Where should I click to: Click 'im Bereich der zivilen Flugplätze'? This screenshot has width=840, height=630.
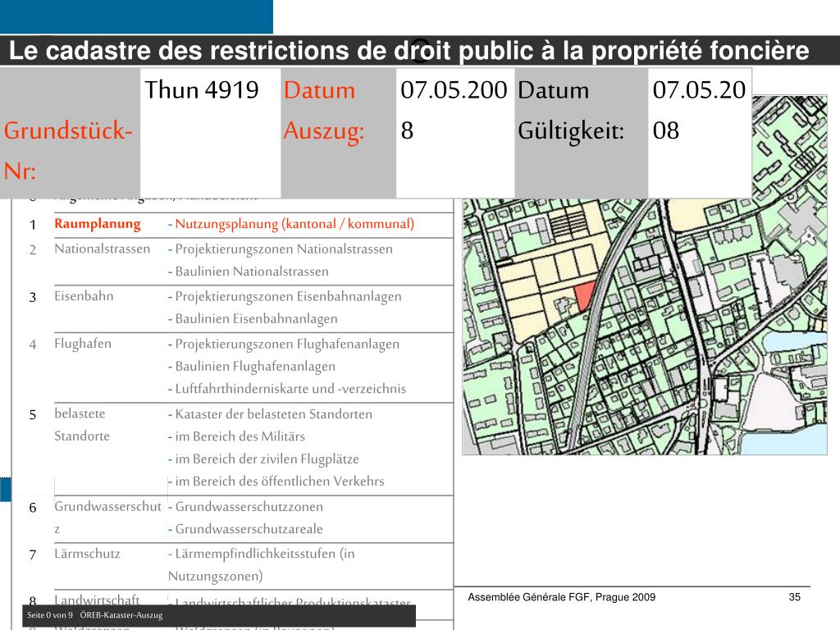click(267, 459)
